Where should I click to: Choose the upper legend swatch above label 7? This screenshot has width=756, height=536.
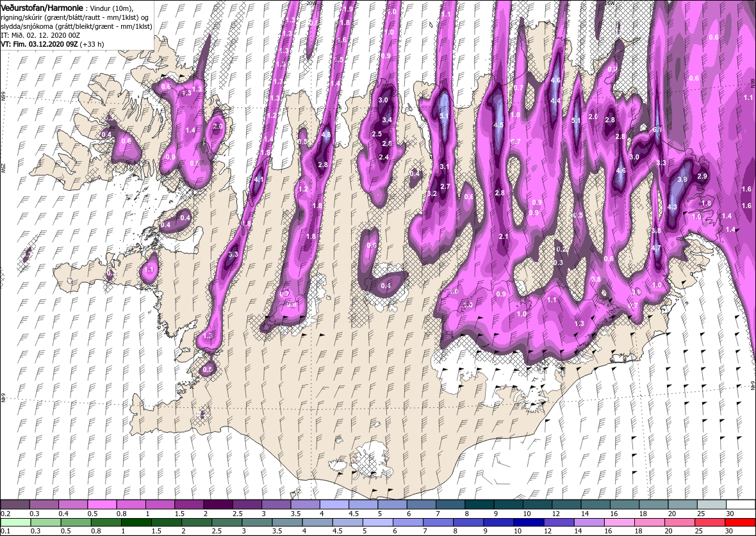click(450, 505)
